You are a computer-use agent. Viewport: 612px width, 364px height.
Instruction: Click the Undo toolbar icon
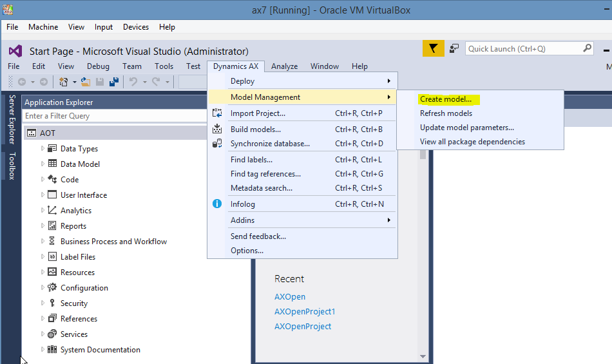pyautogui.click(x=133, y=82)
